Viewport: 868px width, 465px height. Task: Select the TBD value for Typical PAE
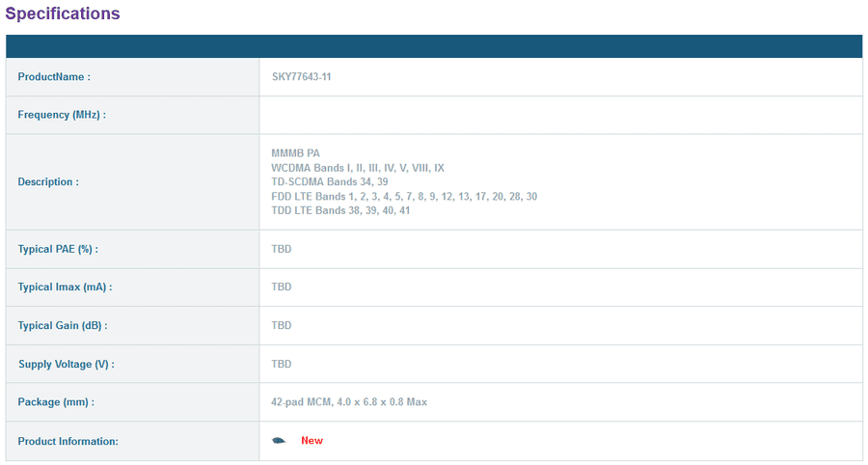(x=282, y=249)
